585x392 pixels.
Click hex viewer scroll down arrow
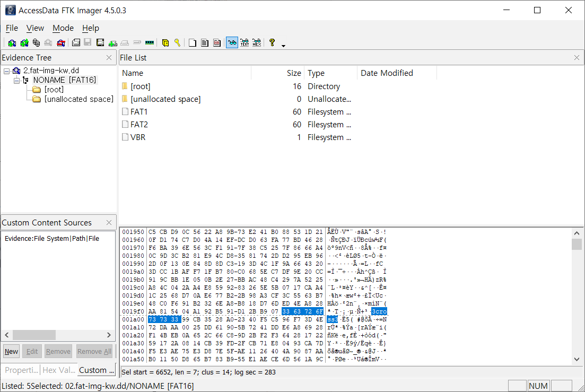pyautogui.click(x=577, y=359)
